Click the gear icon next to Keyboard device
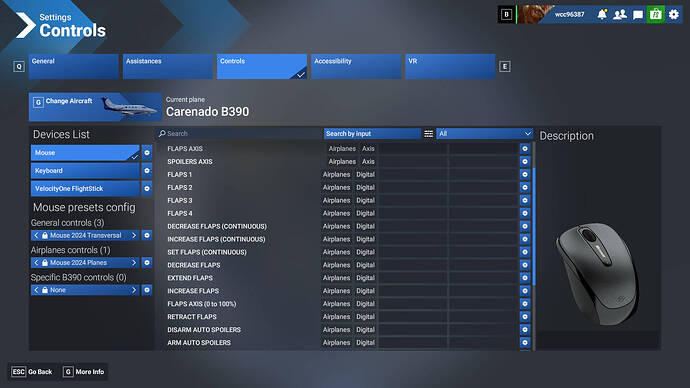This screenshot has width=690, height=388. coord(147,171)
